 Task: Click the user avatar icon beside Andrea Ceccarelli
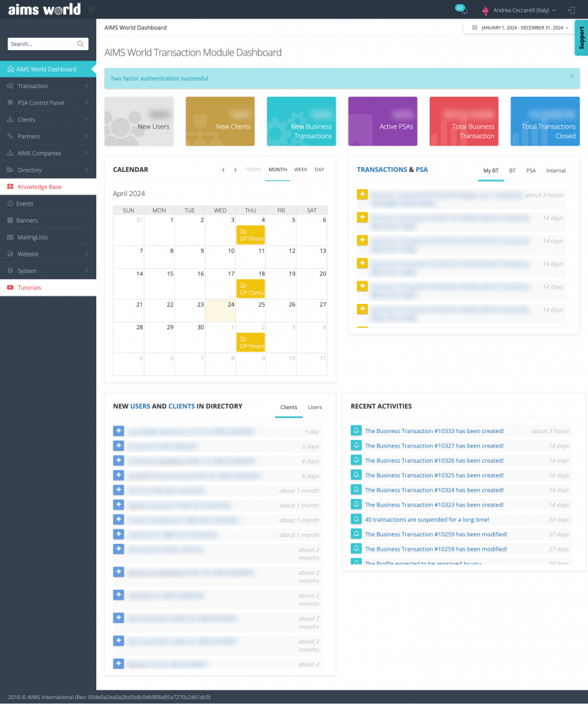tap(485, 10)
